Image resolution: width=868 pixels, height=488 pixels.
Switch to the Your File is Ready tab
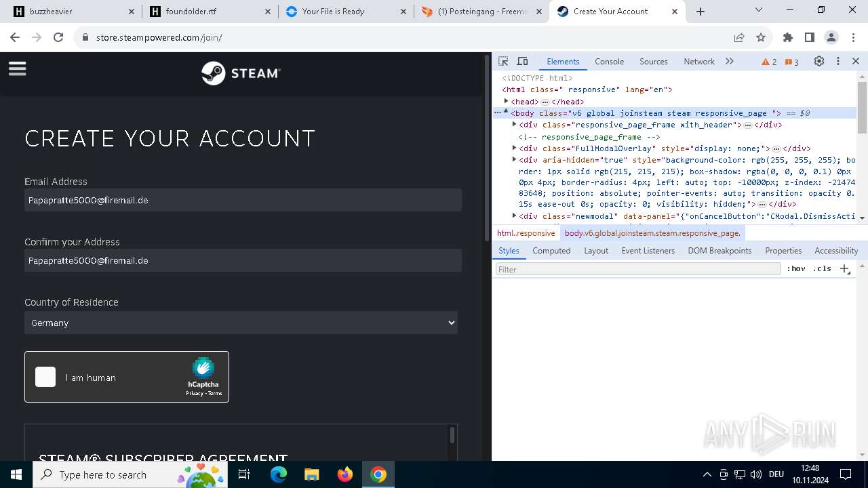[346, 12]
